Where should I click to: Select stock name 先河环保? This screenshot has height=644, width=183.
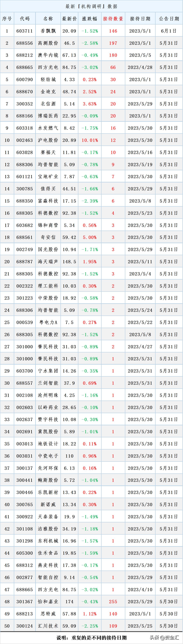(48, 468)
